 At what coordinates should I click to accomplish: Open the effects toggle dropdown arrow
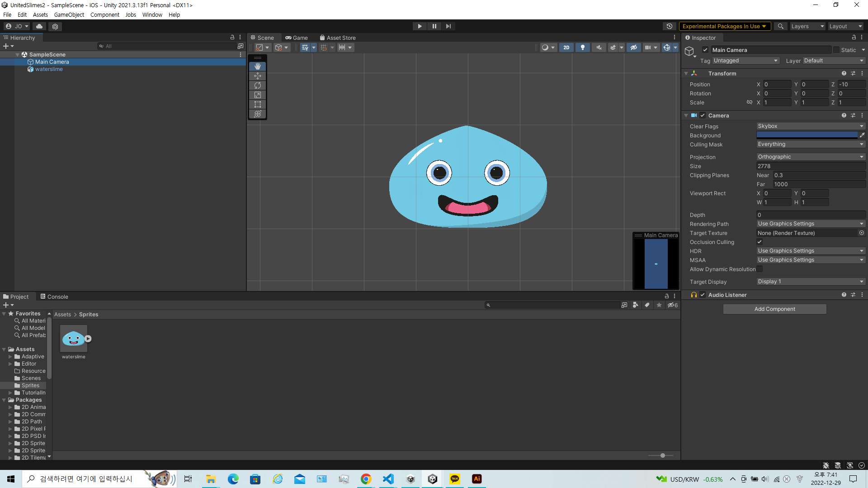pos(622,47)
